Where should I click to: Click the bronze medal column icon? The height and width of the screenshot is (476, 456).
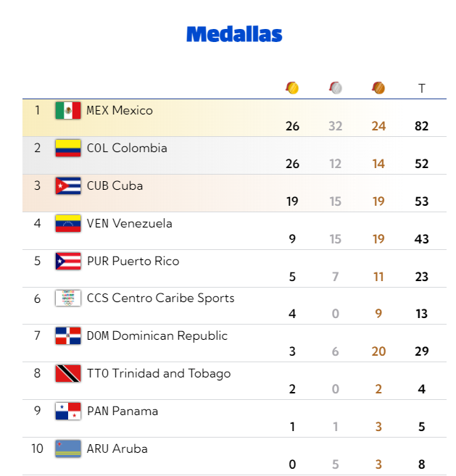378,88
